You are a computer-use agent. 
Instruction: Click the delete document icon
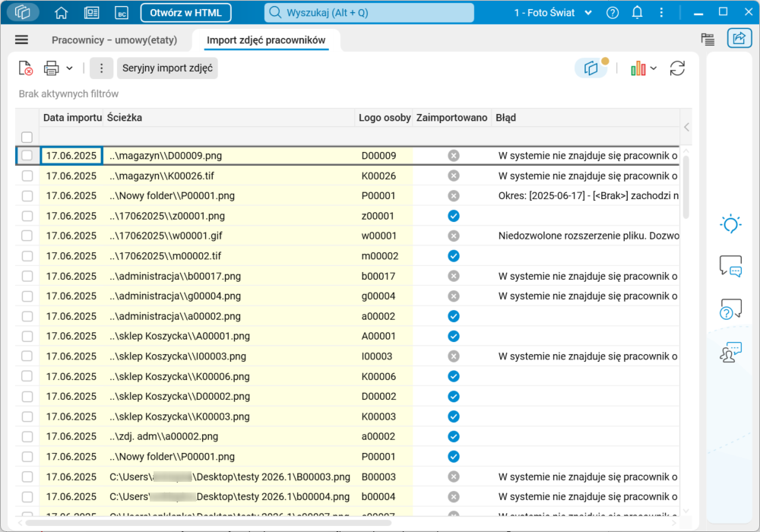pyautogui.click(x=26, y=68)
